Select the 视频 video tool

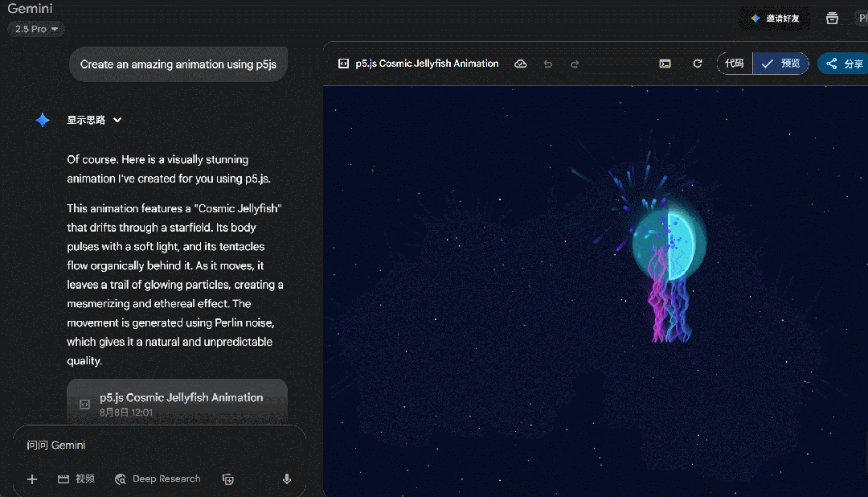coord(76,479)
